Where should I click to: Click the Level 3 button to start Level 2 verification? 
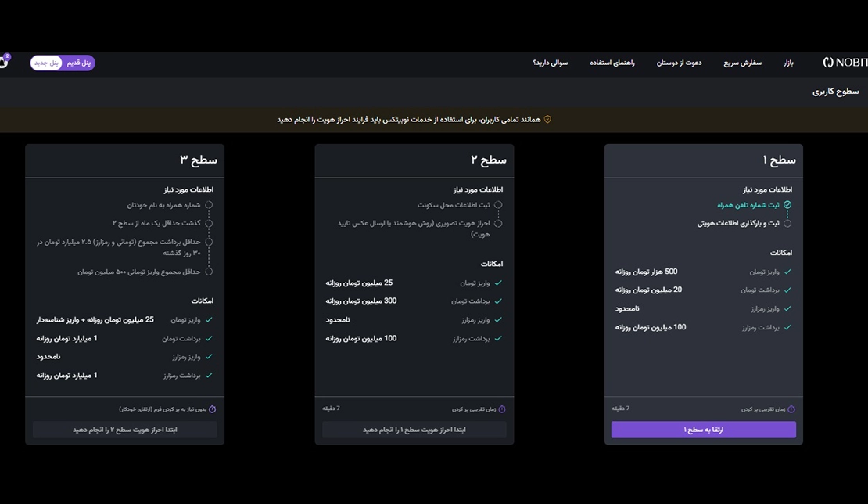coord(124,429)
